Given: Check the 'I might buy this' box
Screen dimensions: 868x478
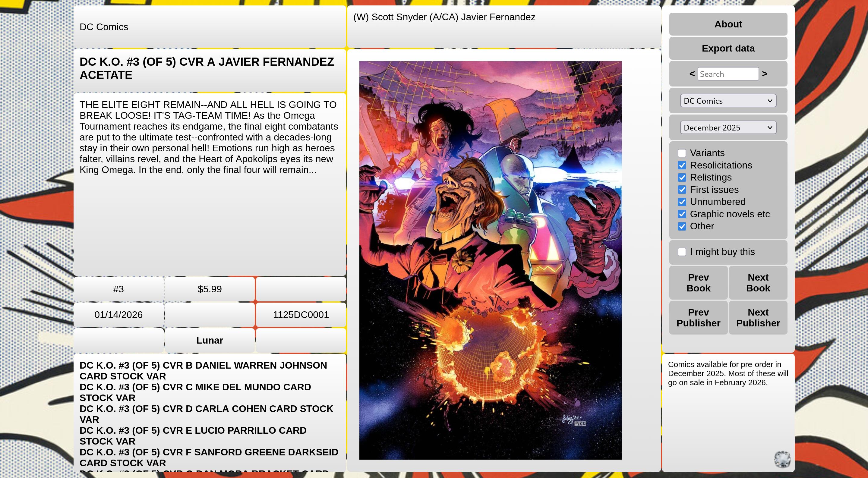Looking at the screenshot, I should tap(682, 252).
